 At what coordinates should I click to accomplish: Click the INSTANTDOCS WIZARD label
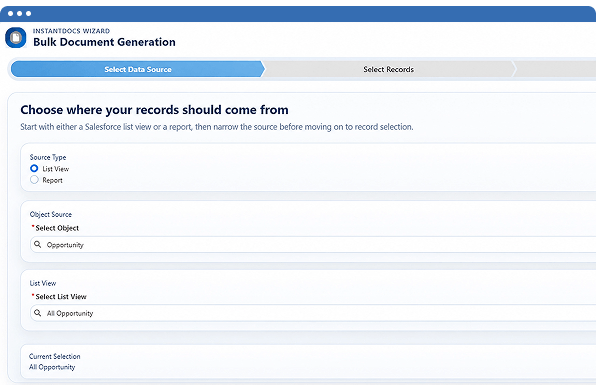tap(71, 31)
